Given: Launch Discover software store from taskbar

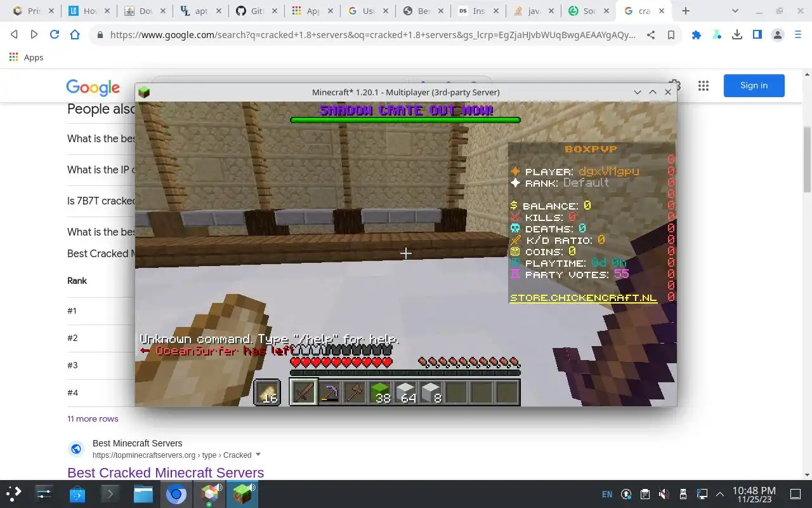Looking at the screenshot, I should coord(77,493).
